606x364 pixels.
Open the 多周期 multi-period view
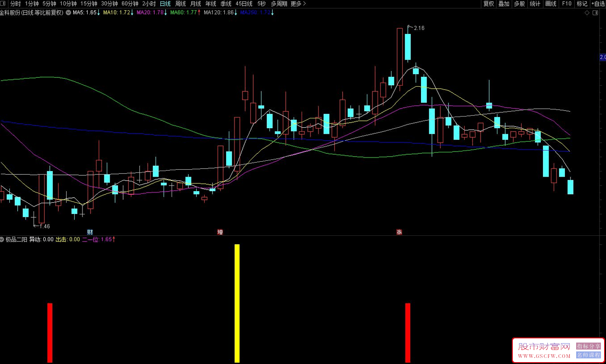tap(279, 4)
